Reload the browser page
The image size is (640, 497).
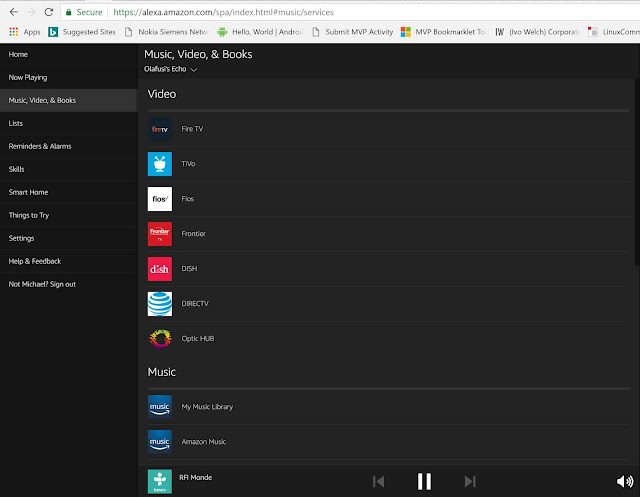click(49, 12)
